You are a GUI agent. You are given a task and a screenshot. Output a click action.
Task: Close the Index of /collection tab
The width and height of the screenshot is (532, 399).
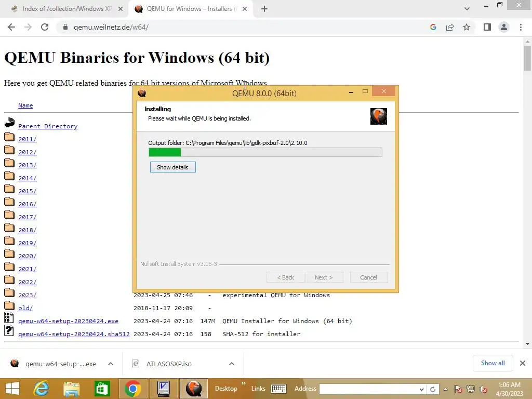[x=120, y=9]
